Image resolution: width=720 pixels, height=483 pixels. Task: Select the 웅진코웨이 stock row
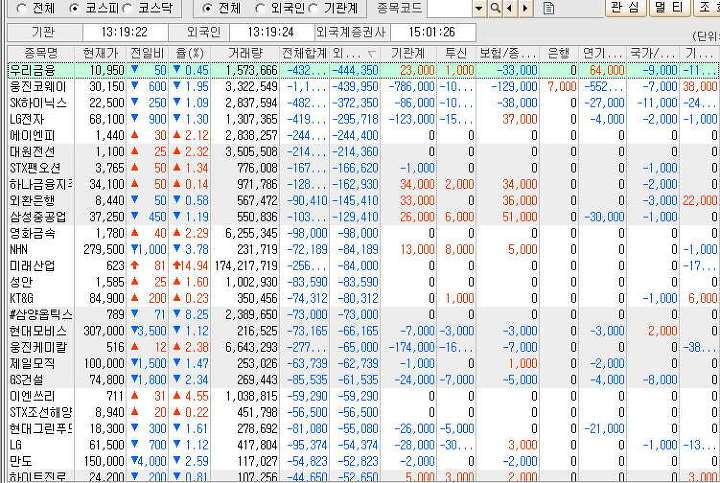tap(363, 86)
